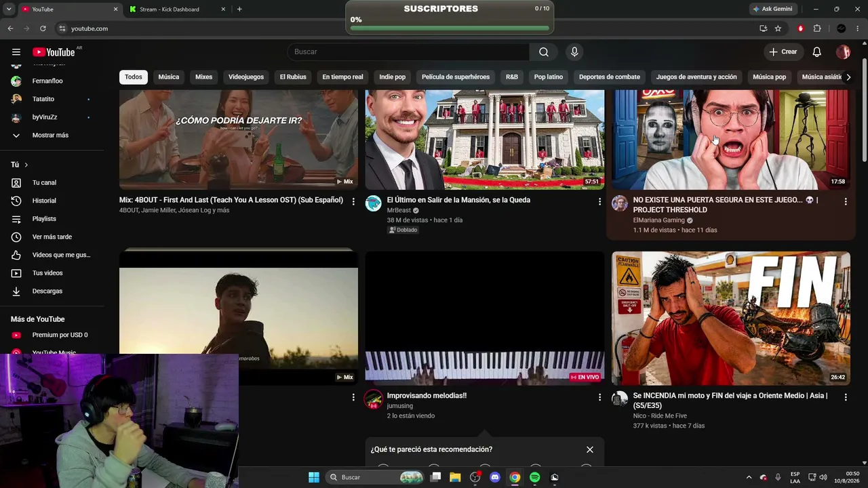Open options for Se INCENDIA mi moto video
The height and width of the screenshot is (488, 868).
pos(846,397)
